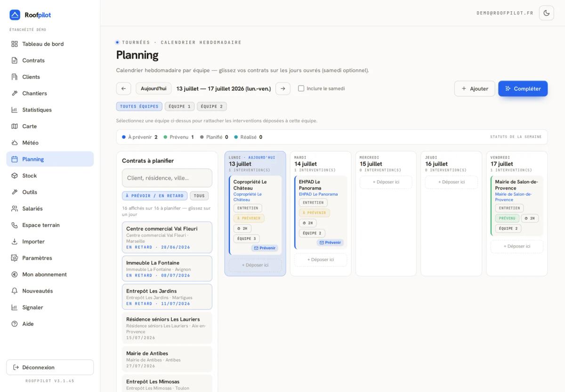Screen dimensions: 565x392
Task: Click the Roofpilot logo icon
Action: [x=15, y=15]
